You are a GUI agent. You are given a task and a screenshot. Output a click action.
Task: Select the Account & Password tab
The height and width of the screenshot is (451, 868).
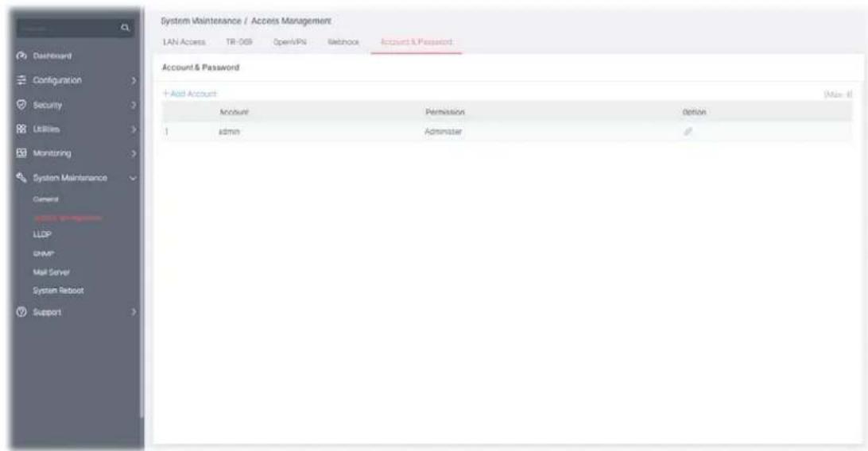[x=417, y=42]
